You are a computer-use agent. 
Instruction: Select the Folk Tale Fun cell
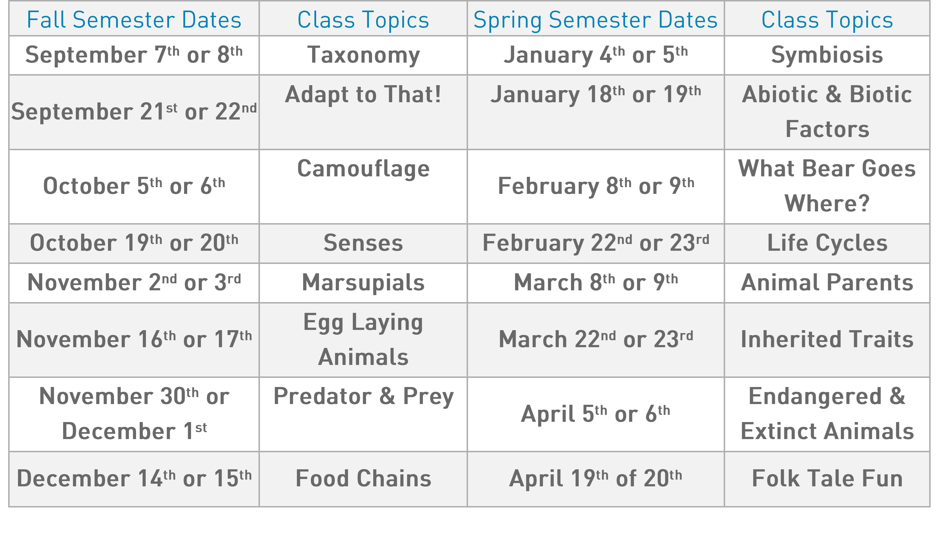pyautogui.click(x=827, y=479)
